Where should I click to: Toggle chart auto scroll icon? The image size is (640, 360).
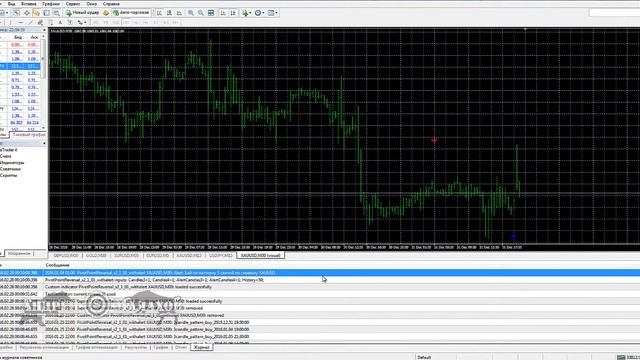223,13
